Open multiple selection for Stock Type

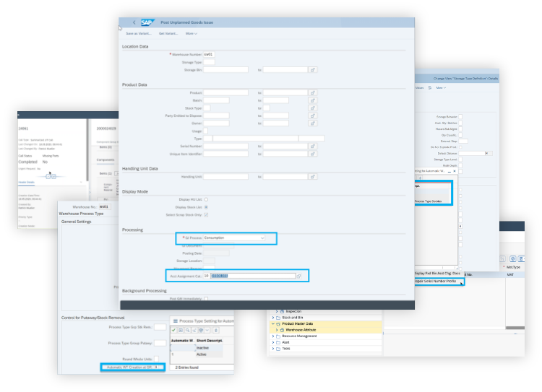click(312, 108)
